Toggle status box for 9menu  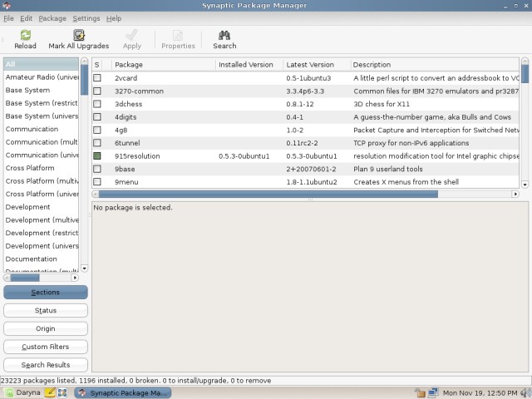coord(97,182)
